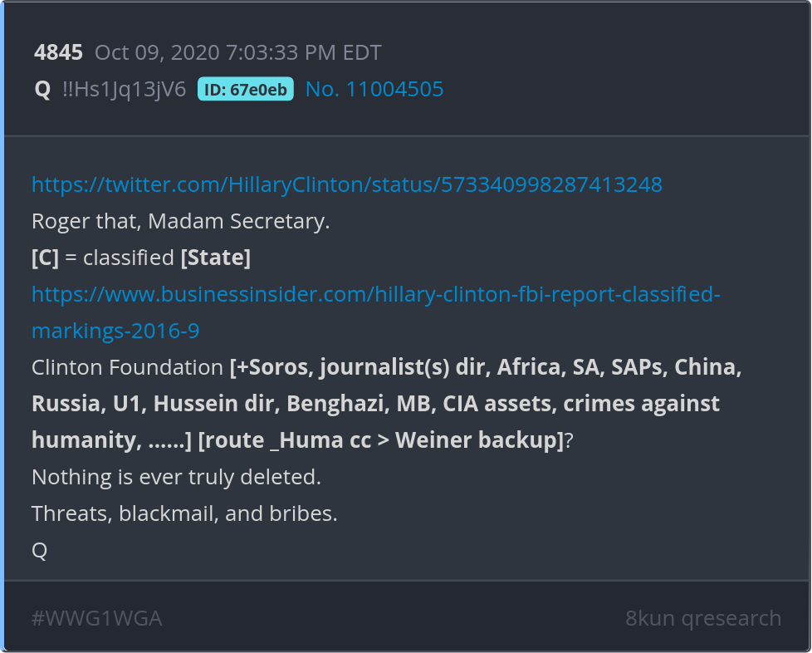Click the #WWG1WGA hashtag in the footer
The height and width of the screenshot is (653, 812).
pos(96,618)
